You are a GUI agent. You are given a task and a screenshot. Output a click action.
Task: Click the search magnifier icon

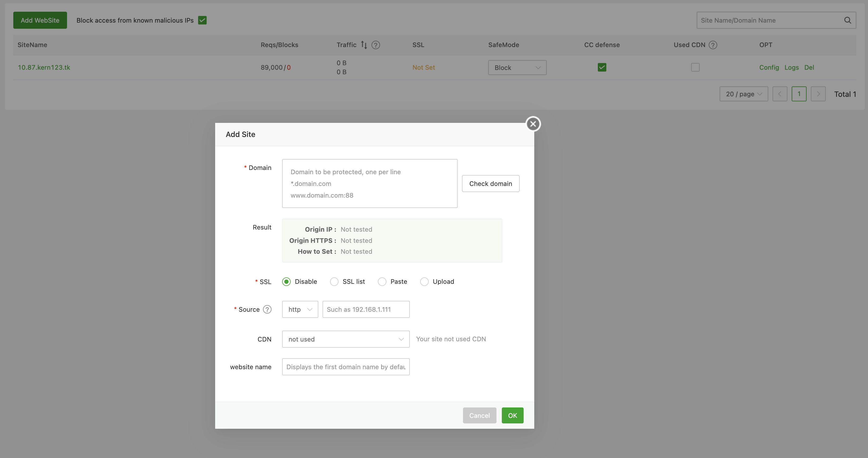[848, 20]
